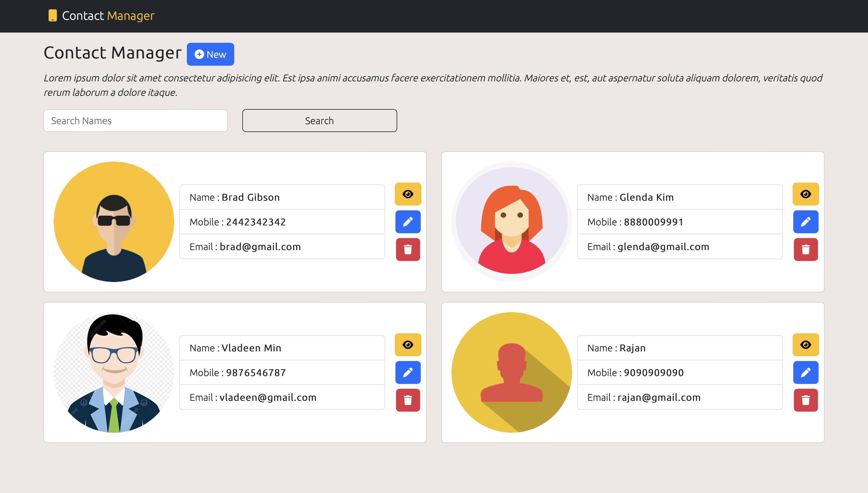Delete Brad Gibson using the trash icon

(408, 250)
